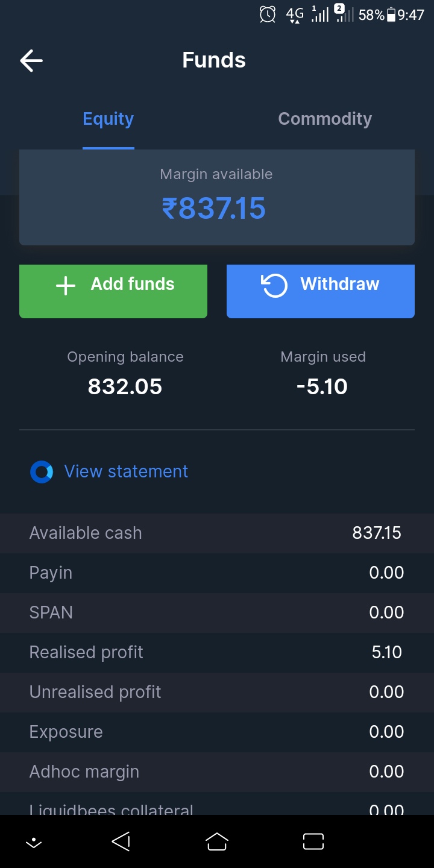The image size is (434, 868).
Task: Switch to the Commodity tab
Action: point(325,119)
